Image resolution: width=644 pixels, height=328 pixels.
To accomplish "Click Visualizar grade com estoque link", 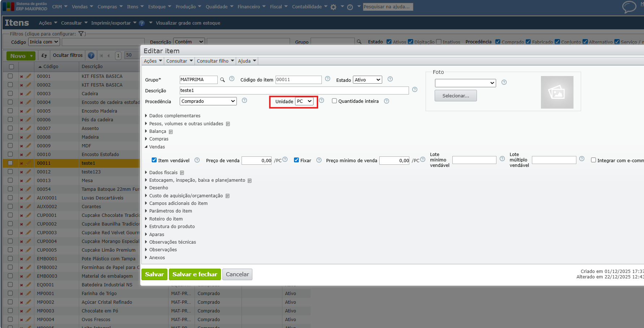I will [x=188, y=23].
